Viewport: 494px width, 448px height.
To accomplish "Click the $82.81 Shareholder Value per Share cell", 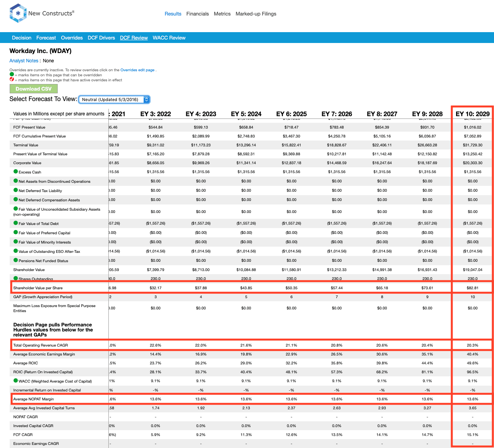I will point(473,288).
